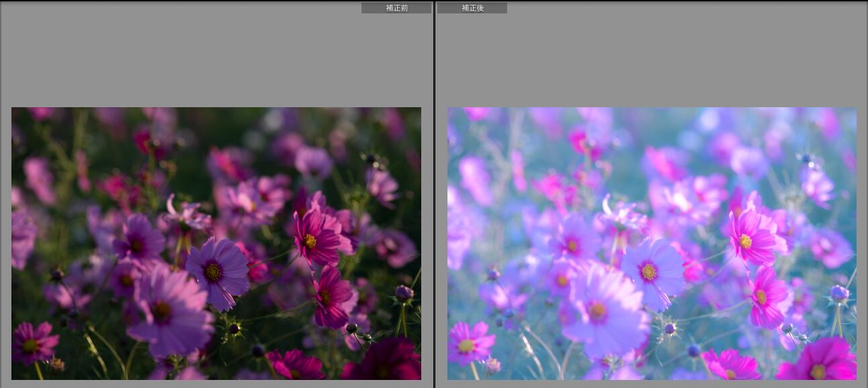Image resolution: width=868 pixels, height=388 pixels.
Task: Click the lower magenta flower in the 補正前 photo
Action: [x=331, y=297]
